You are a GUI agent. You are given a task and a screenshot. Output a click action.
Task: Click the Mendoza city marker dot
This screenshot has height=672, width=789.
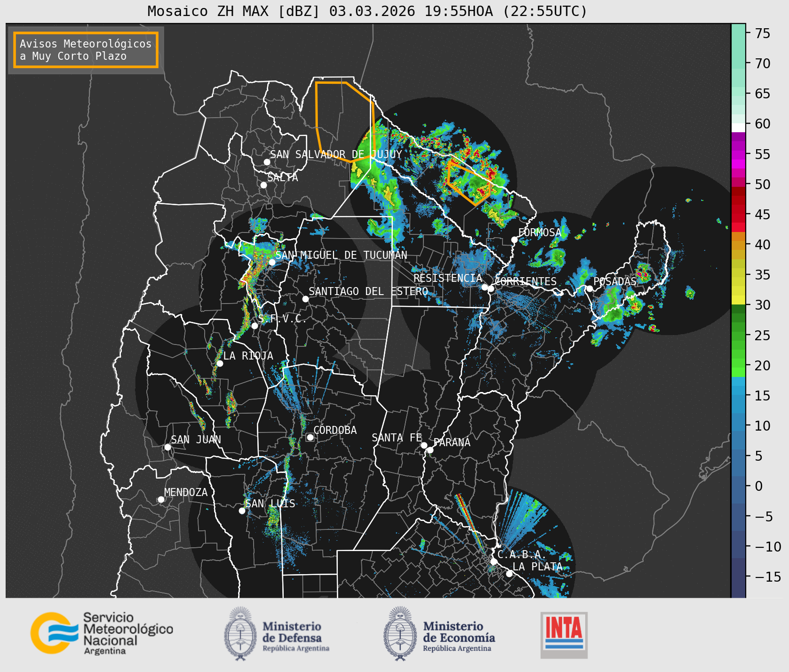click(x=161, y=499)
